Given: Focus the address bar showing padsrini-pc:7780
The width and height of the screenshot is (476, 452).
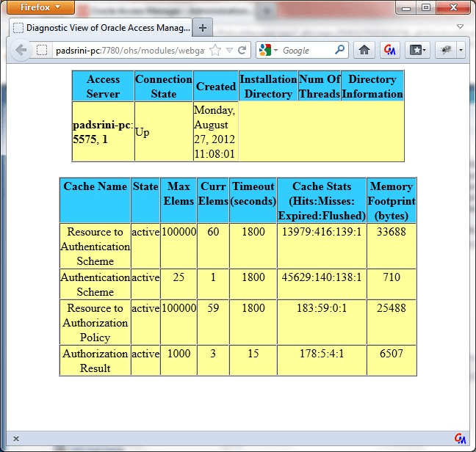Looking at the screenshot, I should click(130, 51).
